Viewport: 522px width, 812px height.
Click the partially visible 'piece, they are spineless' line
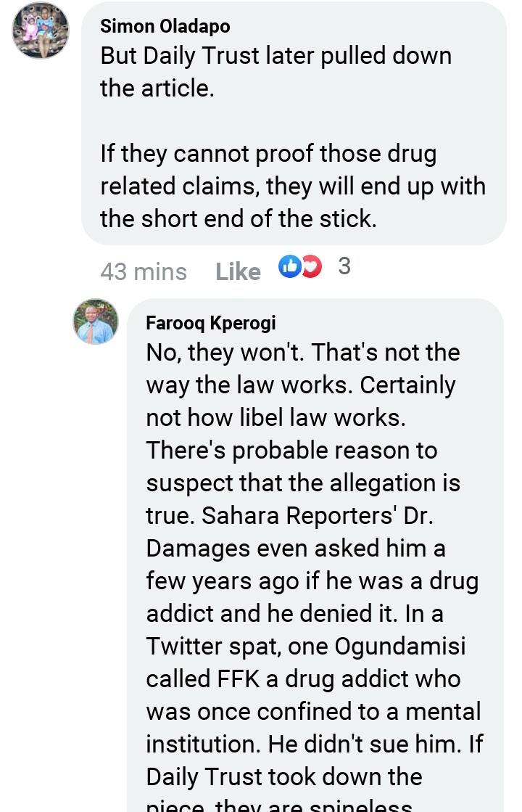(279, 805)
